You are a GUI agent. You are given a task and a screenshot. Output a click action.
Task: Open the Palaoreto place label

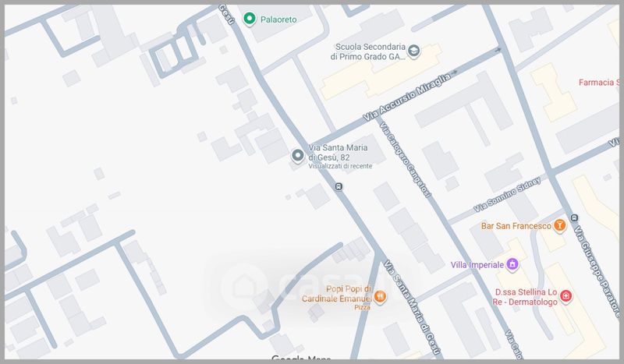(281, 19)
